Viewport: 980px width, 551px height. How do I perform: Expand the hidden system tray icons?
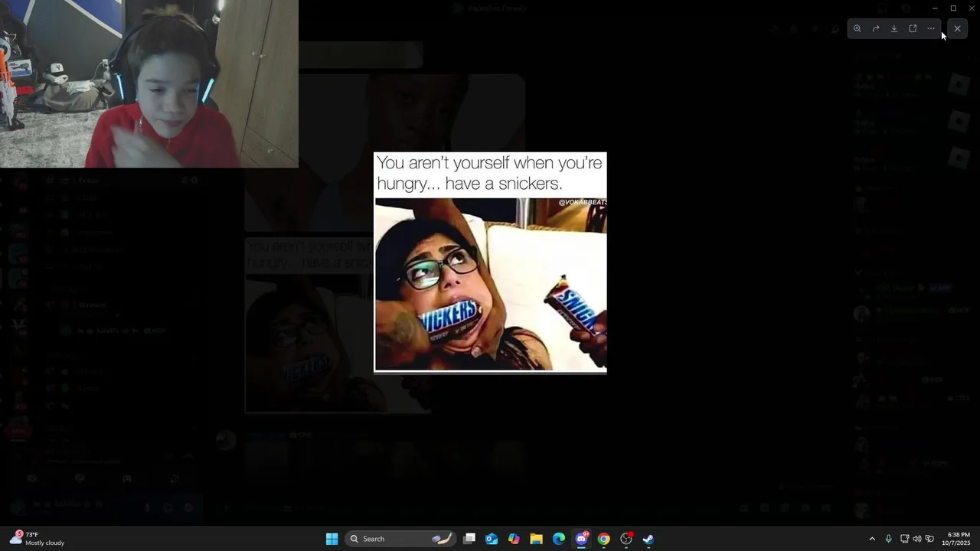tap(871, 539)
